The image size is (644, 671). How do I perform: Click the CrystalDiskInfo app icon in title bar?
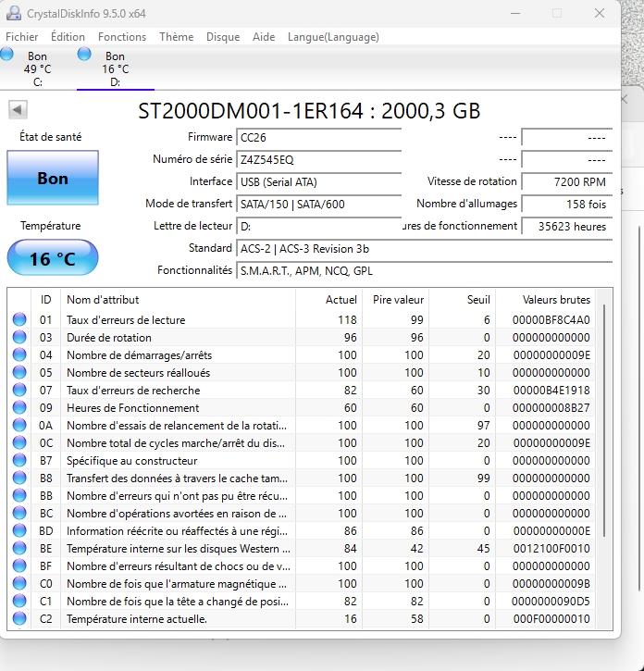(x=13, y=14)
